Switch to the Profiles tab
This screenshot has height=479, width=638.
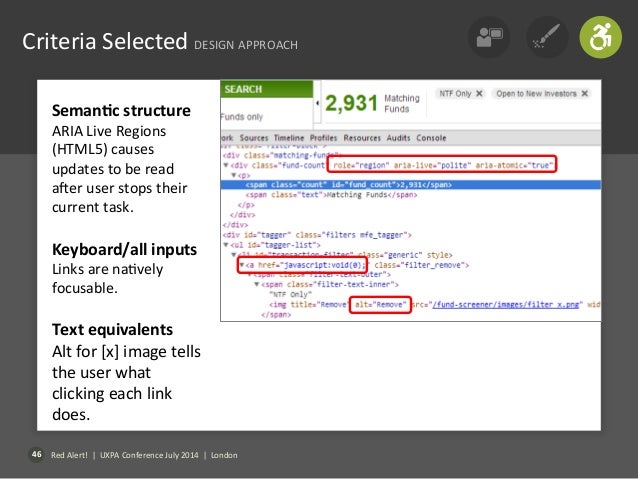click(323, 138)
